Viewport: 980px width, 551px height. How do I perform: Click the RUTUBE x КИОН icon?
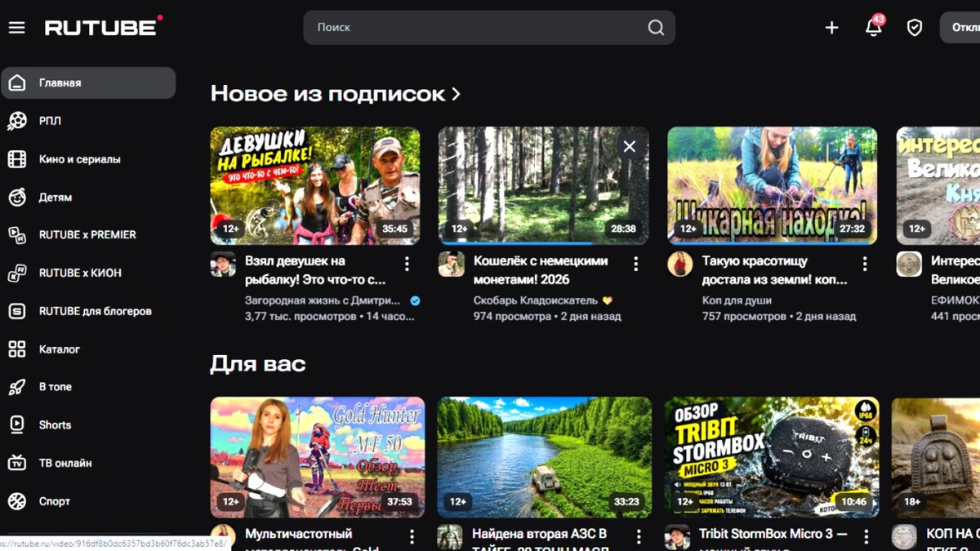coord(17,273)
